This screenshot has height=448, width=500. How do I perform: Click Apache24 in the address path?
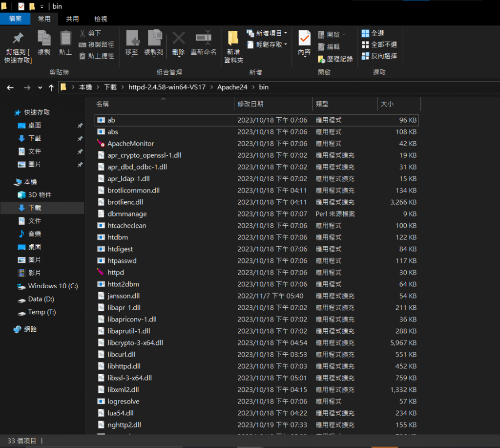[x=232, y=87]
